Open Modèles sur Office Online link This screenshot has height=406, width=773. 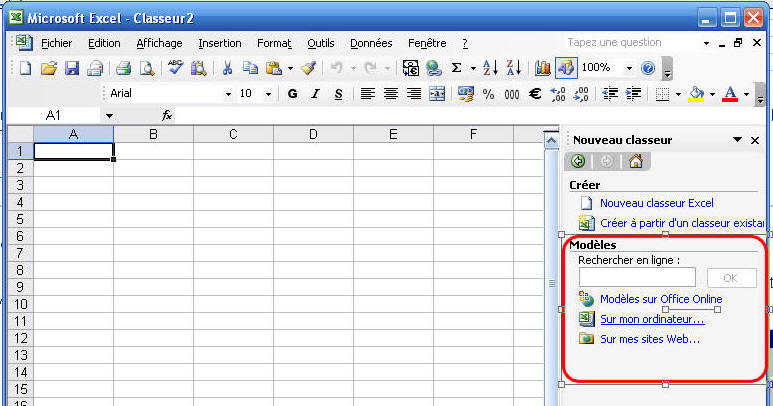661,299
